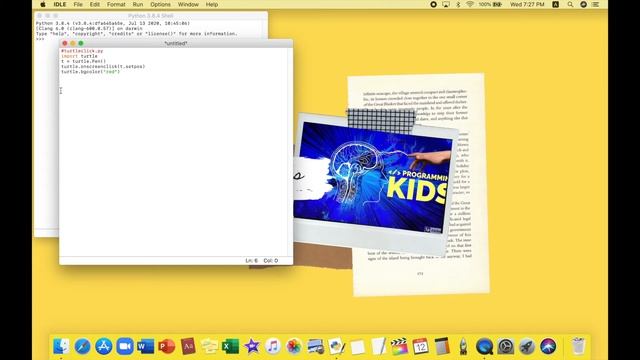Click the comment line #turtleclick.py

point(82,51)
